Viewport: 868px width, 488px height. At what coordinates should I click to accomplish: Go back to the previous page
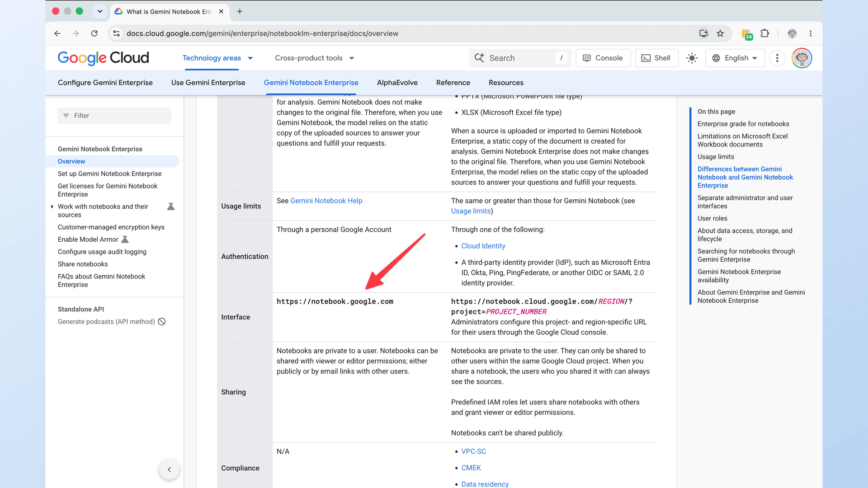(x=57, y=33)
